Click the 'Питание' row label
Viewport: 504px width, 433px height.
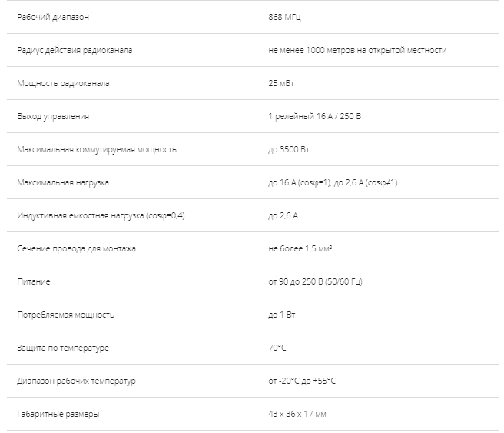pyautogui.click(x=34, y=281)
